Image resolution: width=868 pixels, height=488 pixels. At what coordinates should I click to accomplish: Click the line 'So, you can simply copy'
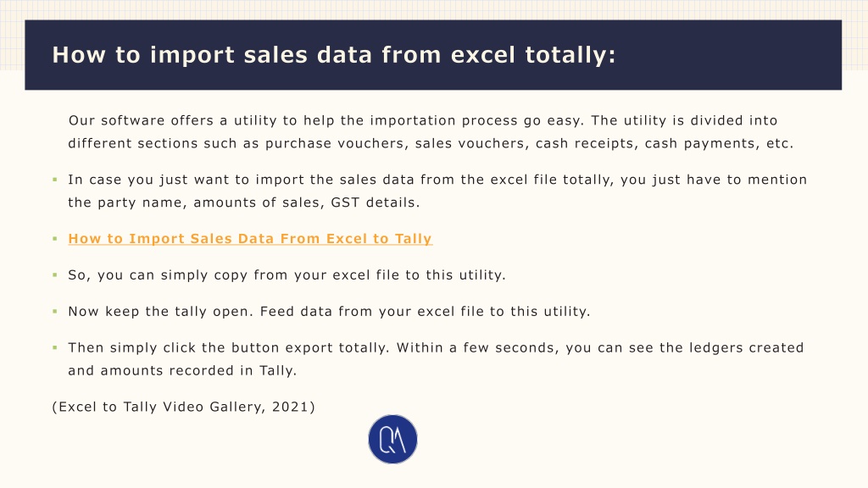pyautogui.click(x=287, y=275)
